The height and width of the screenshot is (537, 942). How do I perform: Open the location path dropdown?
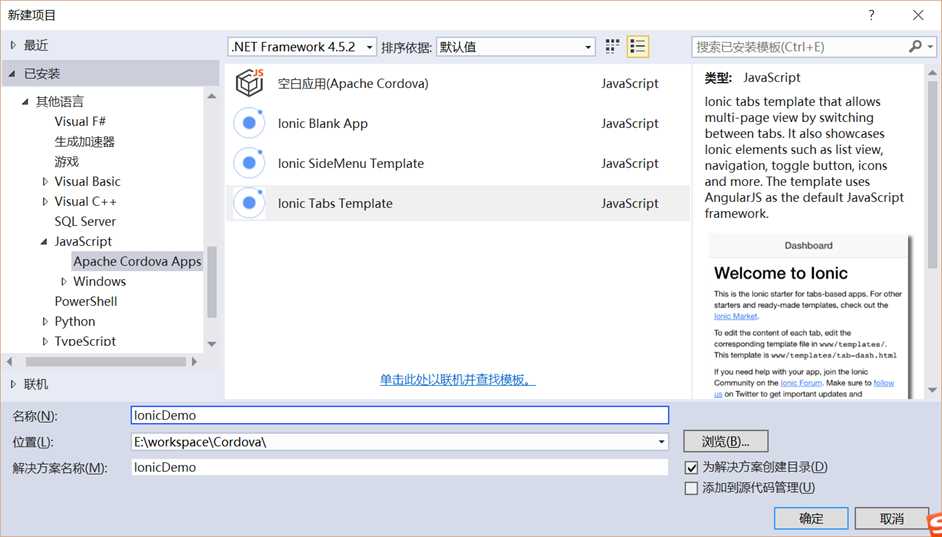(x=661, y=442)
